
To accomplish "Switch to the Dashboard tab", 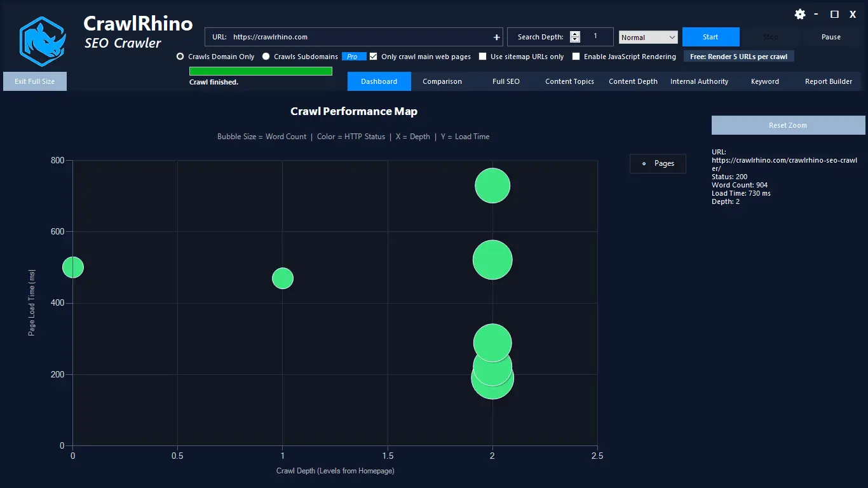I will pyautogui.click(x=379, y=81).
